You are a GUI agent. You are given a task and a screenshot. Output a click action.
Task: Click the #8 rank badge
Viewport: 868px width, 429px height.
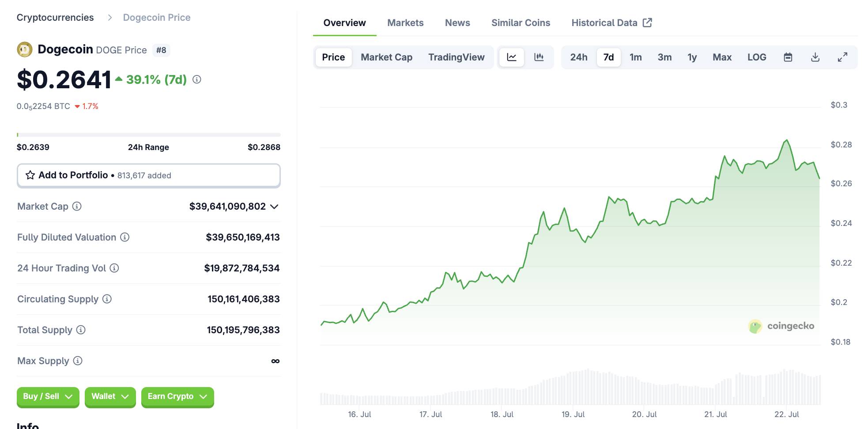tap(161, 50)
